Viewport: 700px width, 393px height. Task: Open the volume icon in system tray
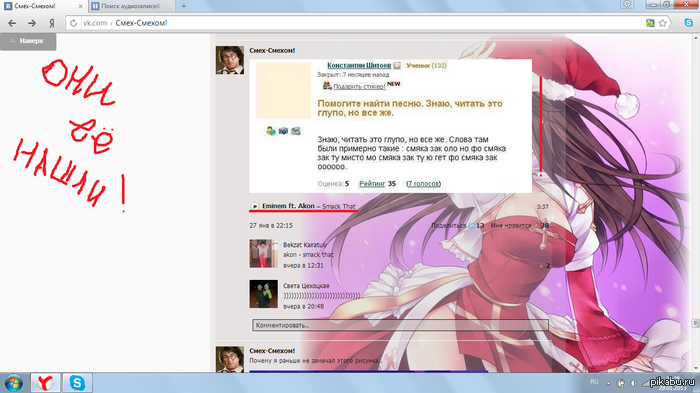(x=633, y=383)
